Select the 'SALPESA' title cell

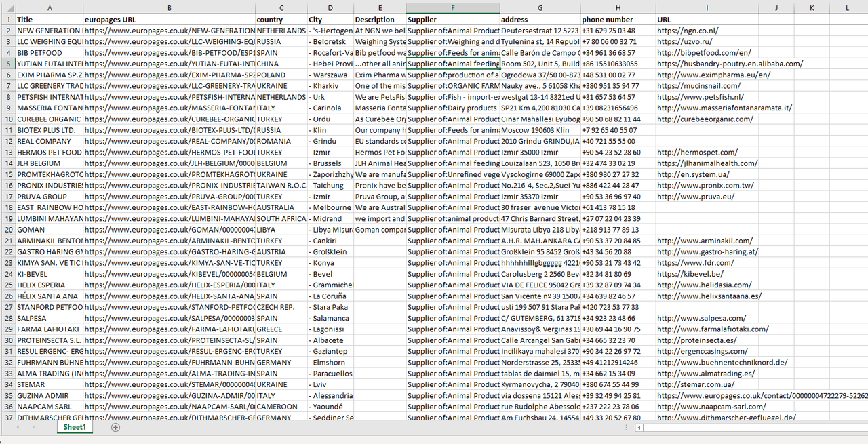coord(50,318)
